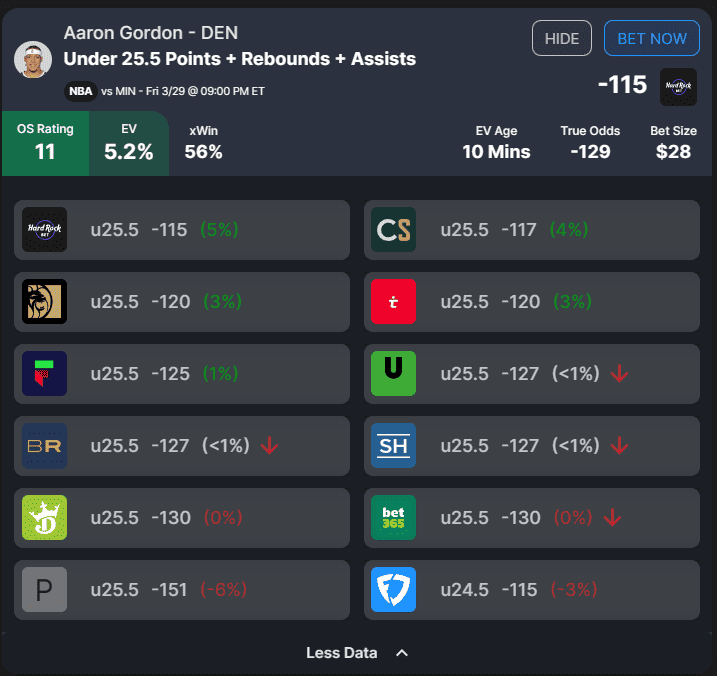
Task: Click Aaron Gordon's player avatar
Action: click(x=32, y=59)
